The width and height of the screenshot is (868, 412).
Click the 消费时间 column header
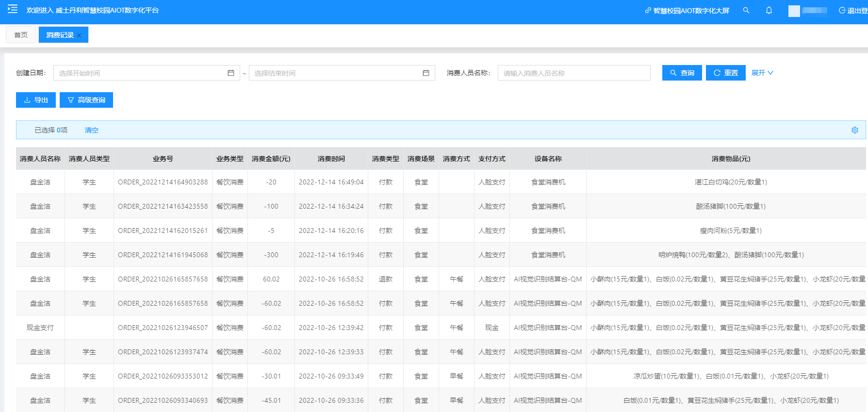click(331, 159)
